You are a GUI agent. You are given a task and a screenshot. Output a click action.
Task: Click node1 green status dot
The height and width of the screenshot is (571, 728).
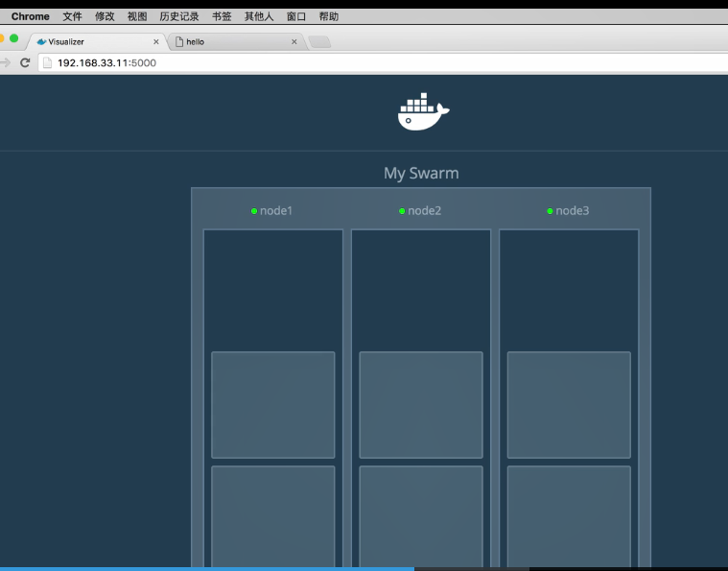coord(254,211)
